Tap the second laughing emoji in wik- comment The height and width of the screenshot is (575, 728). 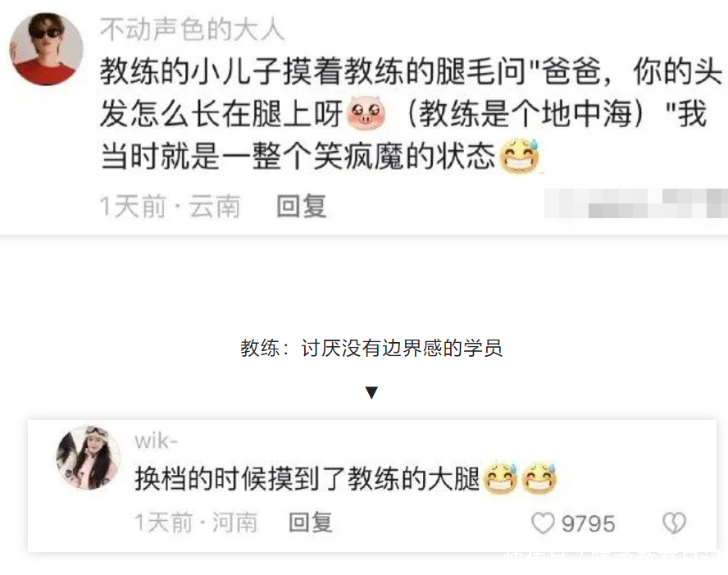point(539,478)
